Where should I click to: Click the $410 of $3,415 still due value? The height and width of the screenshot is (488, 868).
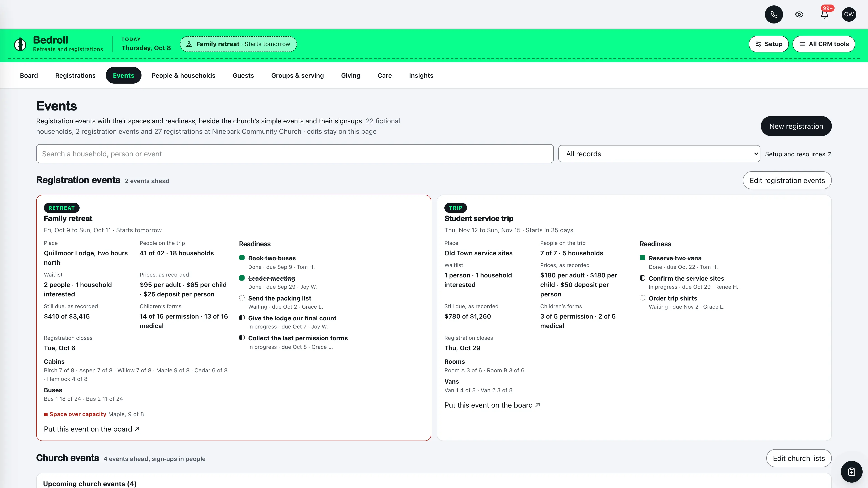click(67, 316)
